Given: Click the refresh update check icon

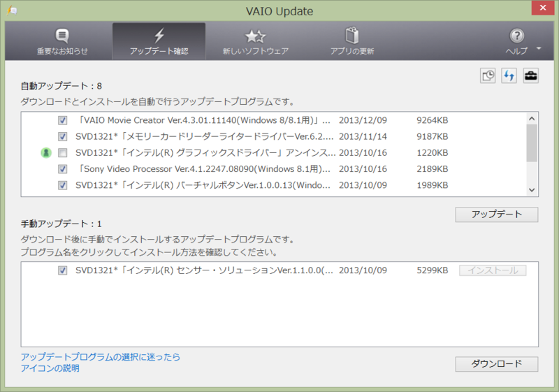Looking at the screenshot, I should (509, 75).
